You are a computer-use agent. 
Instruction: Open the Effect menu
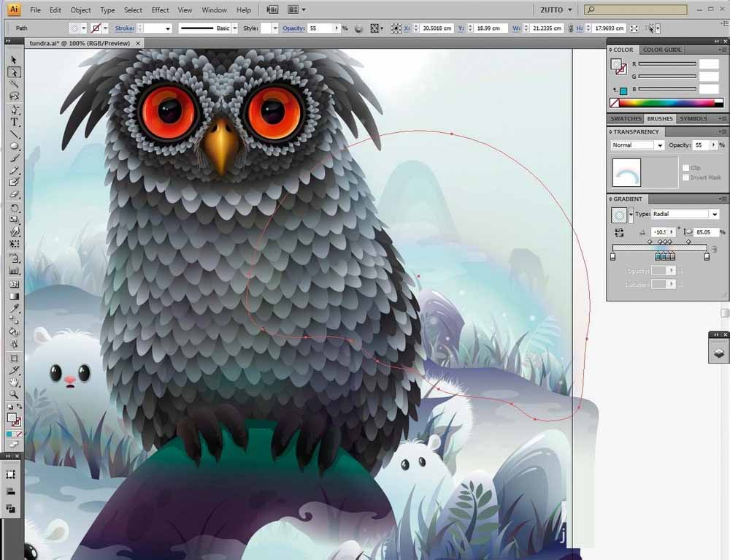pos(160,9)
